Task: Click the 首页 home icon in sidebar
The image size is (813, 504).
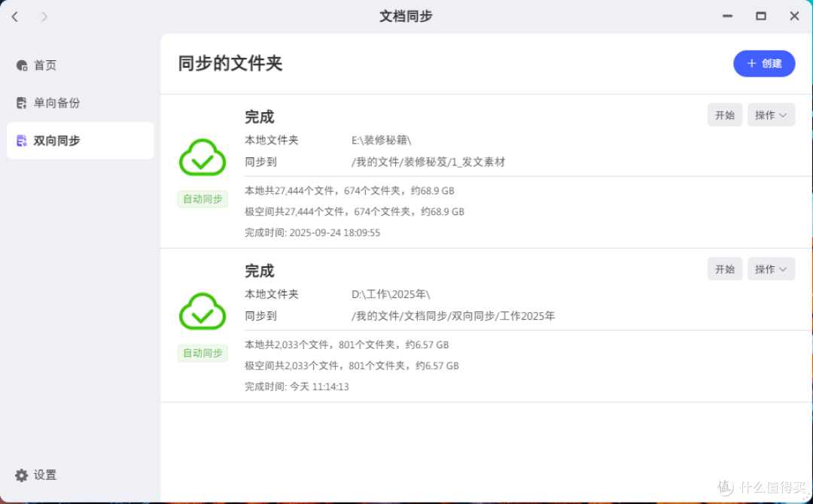Action: click(x=21, y=65)
